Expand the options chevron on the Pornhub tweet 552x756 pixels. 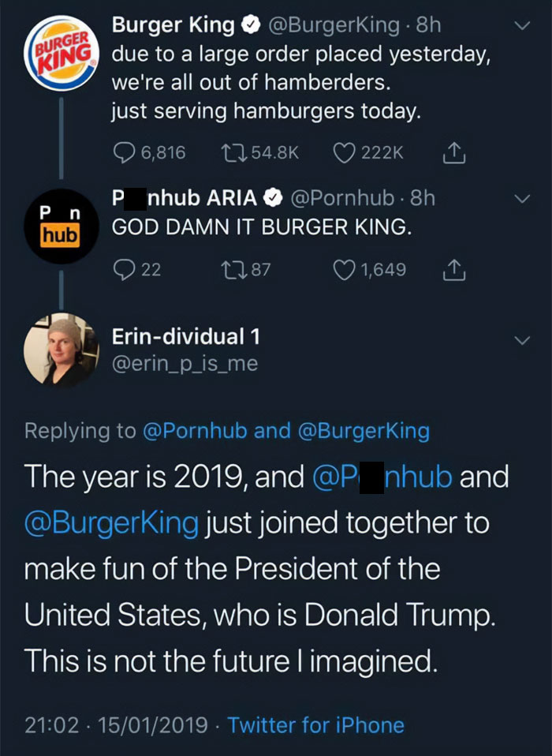point(520,198)
